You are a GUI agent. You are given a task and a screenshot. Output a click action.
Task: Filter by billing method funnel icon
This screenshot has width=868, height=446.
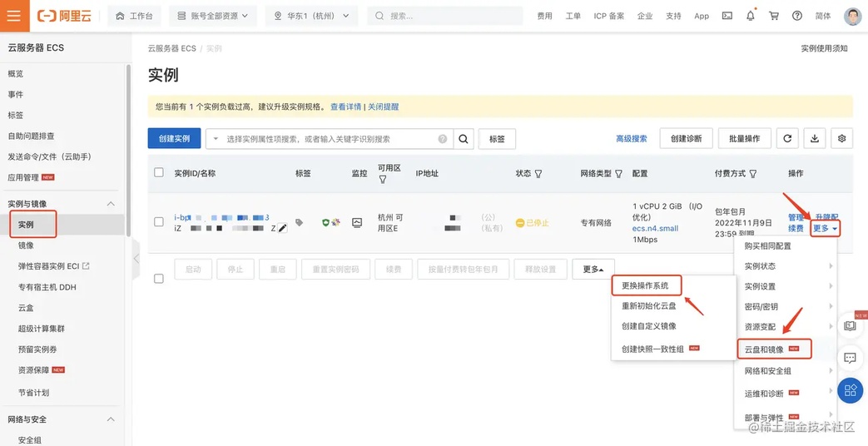pyautogui.click(x=753, y=174)
